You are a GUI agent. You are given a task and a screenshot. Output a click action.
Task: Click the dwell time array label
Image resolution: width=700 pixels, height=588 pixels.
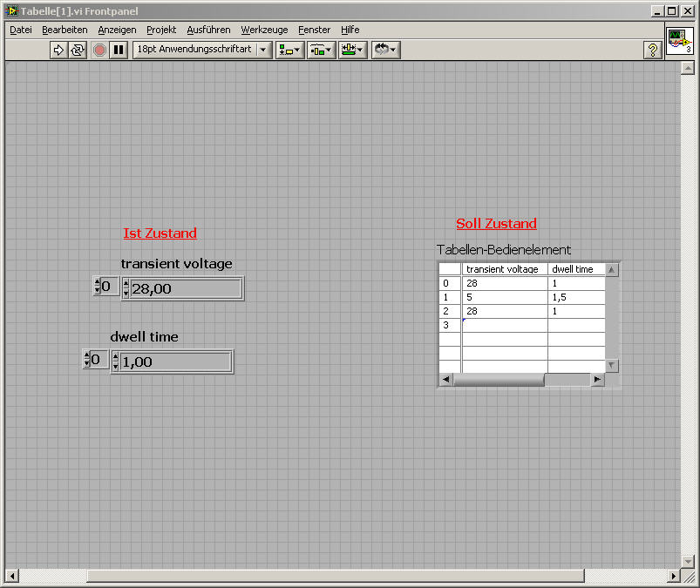[144, 337]
